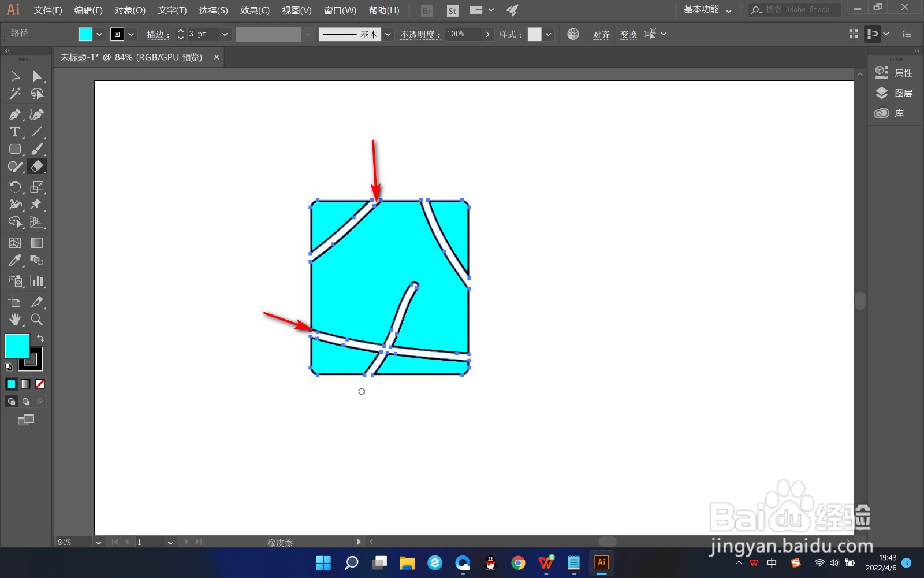Select the Artboard tool
924x578 pixels.
(x=15, y=302)
